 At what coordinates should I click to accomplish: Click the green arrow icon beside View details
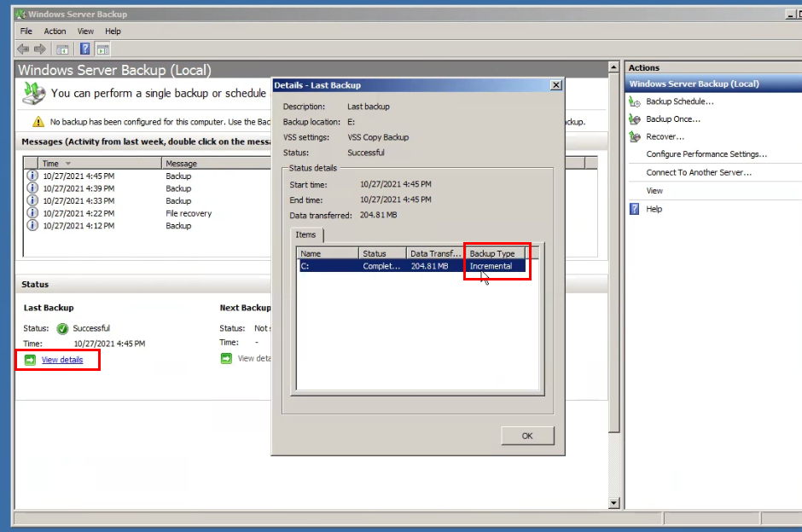tap(30, 360)
